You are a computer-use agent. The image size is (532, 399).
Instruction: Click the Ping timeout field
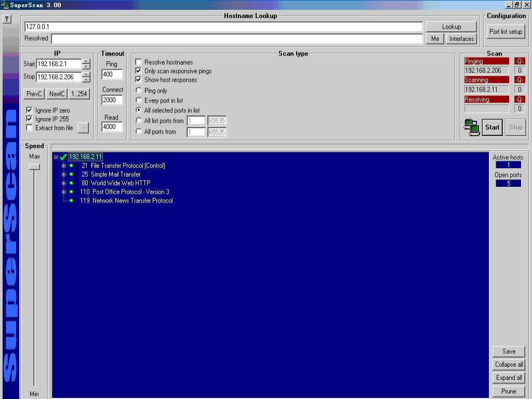(112, 74)
